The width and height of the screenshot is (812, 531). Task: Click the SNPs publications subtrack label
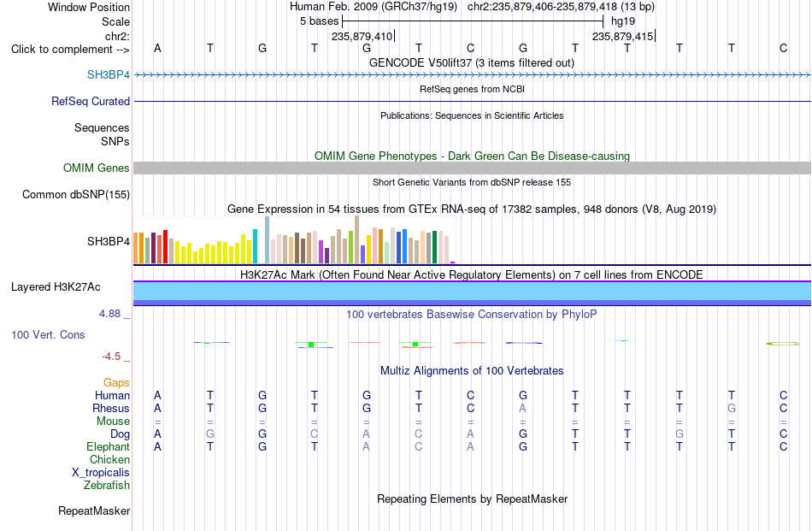[x=115, y=141]
